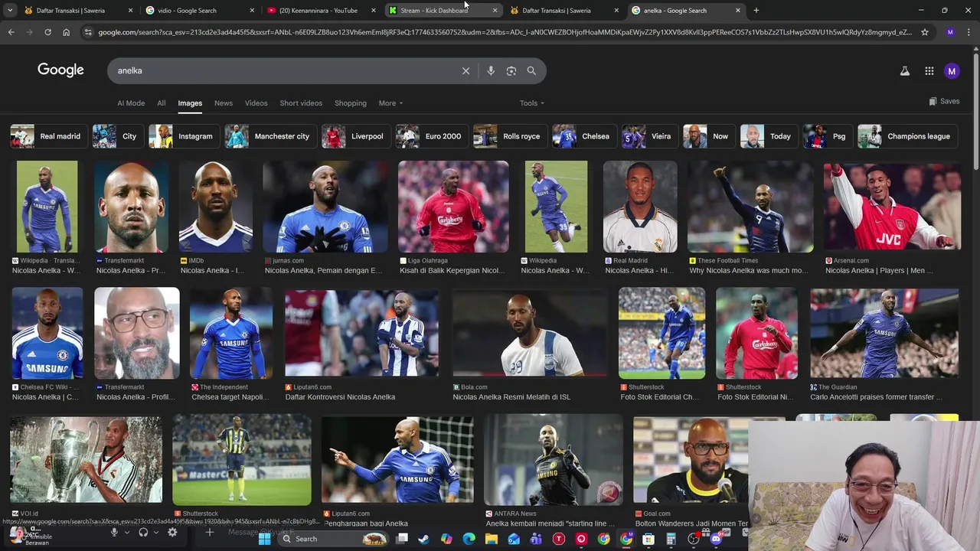Image resolution: width=980 pixels, height=551 pixels.
Task: Switch to the Shopping tab
Action: 351,103
